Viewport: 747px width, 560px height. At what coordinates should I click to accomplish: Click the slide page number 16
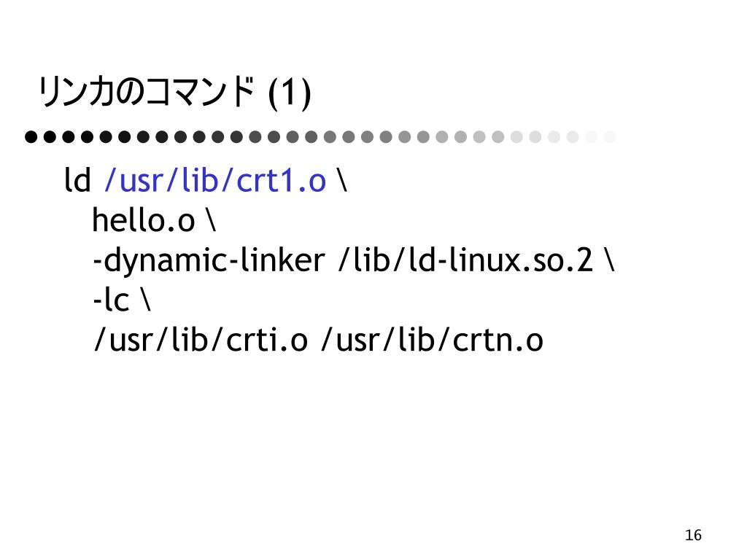click(693, 535)
